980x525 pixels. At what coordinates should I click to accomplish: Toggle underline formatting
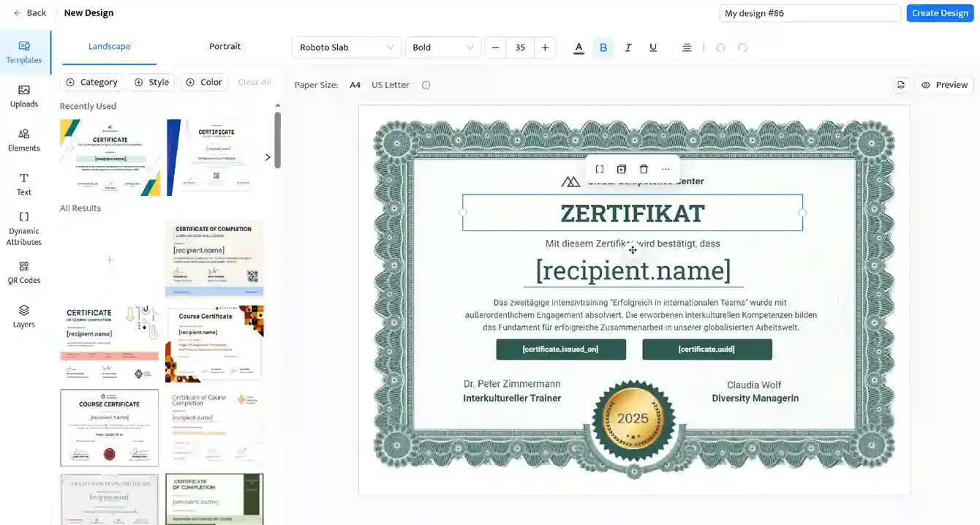click(x=653, y=48)
